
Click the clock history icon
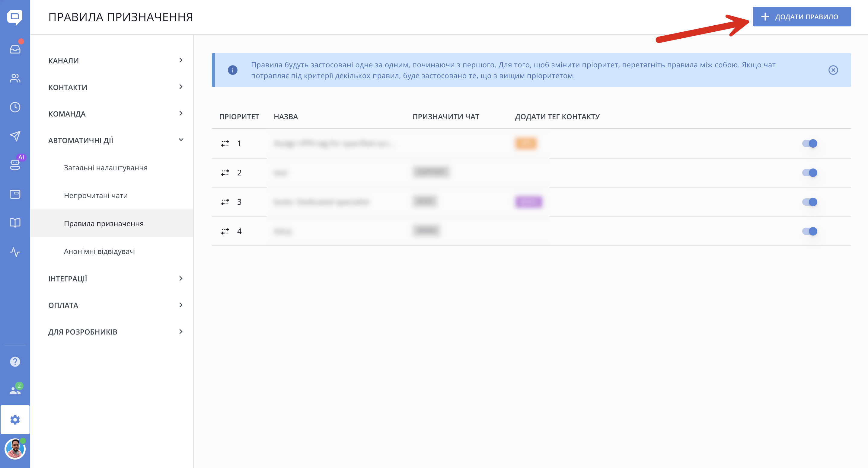(x=15, y=107)
